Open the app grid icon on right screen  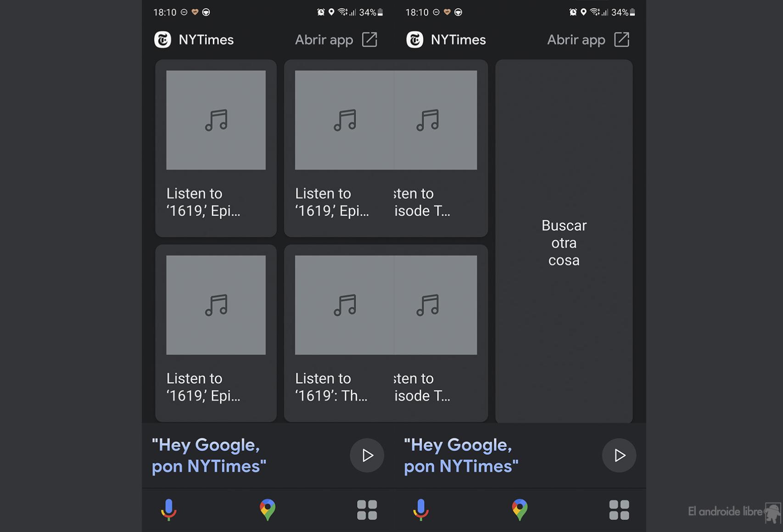click(x=619, y=510)
